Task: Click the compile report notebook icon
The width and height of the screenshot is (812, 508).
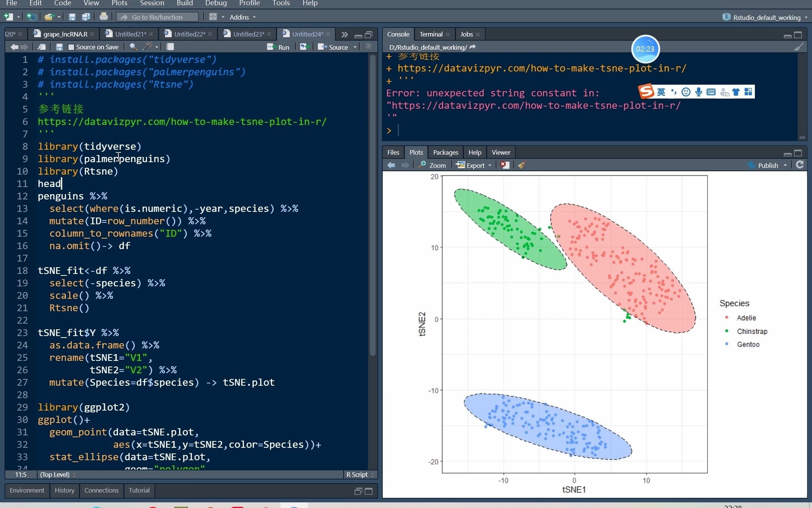Action: click(170, 47)
